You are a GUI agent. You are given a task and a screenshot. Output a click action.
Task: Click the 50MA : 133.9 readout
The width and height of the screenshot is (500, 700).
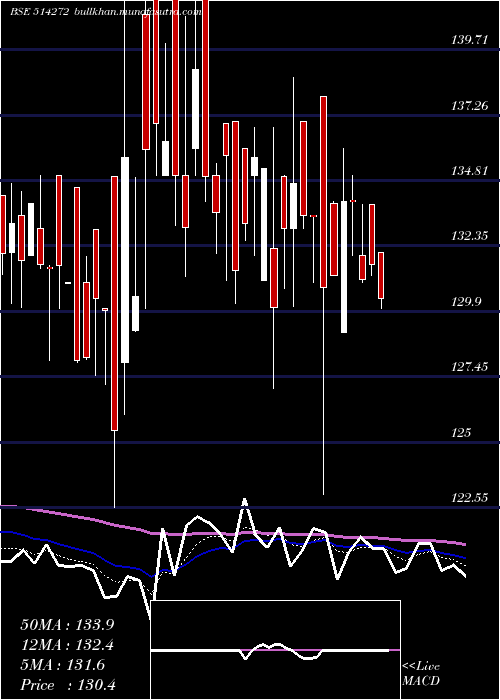click(67, 625)
